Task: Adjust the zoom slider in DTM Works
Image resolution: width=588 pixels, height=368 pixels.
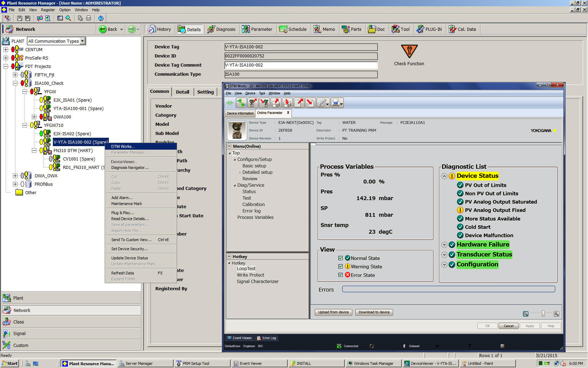Action: 543,314
